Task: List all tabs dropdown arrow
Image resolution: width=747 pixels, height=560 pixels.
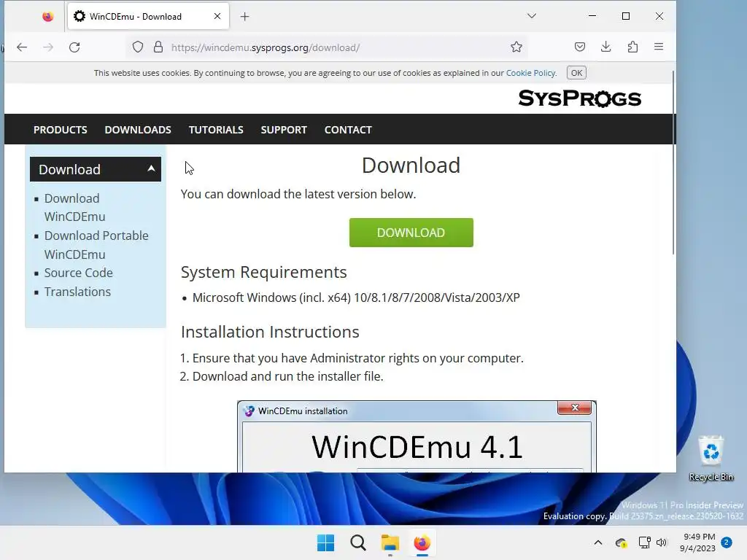Action: pos(532,16)
